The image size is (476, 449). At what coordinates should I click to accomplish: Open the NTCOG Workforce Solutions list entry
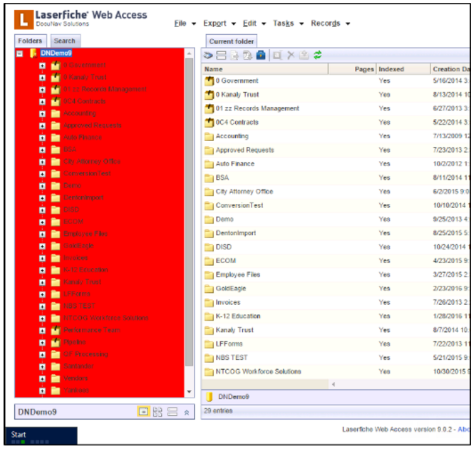pyautogui.click(x=259, y=371)
